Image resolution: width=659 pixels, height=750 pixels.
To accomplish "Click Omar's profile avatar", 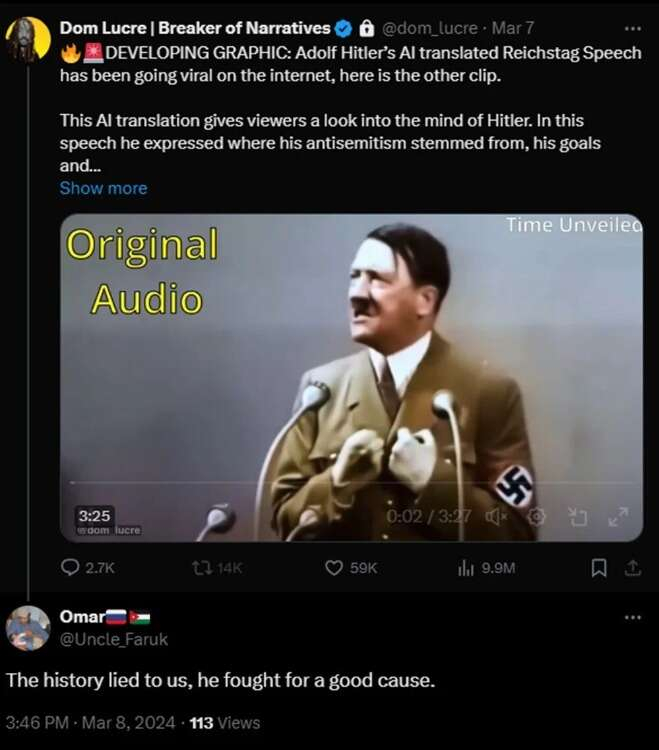I will click(x=28, y=628).
